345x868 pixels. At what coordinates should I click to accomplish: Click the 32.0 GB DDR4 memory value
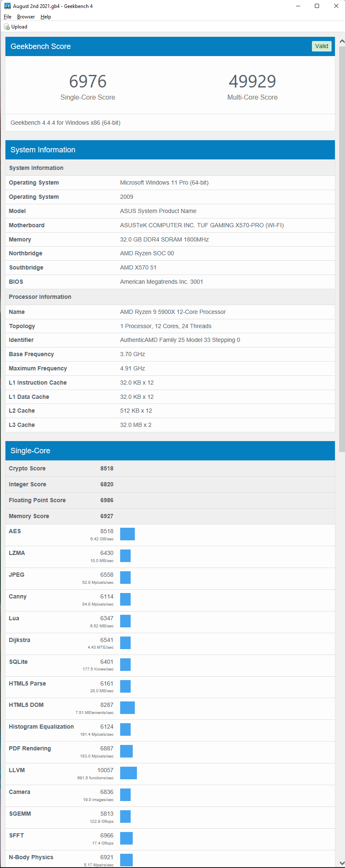(x=165, y=239)
